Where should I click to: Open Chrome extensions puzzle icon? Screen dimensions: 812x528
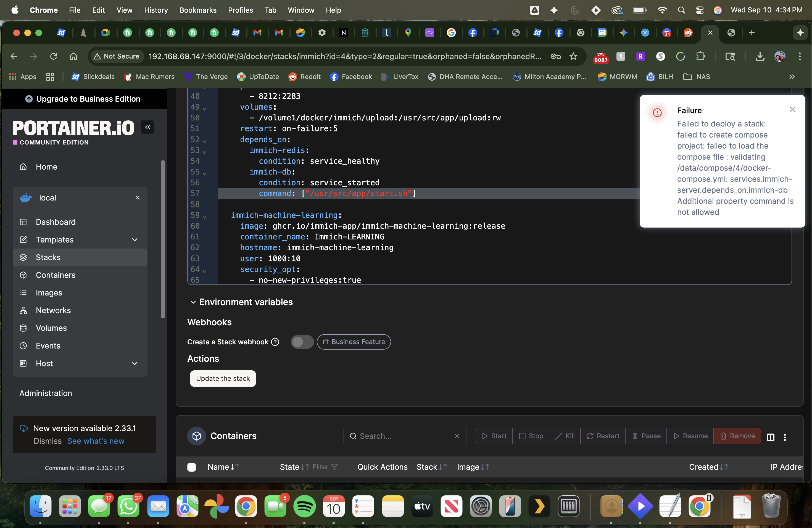pyautogui.click(x=700, y=56)
